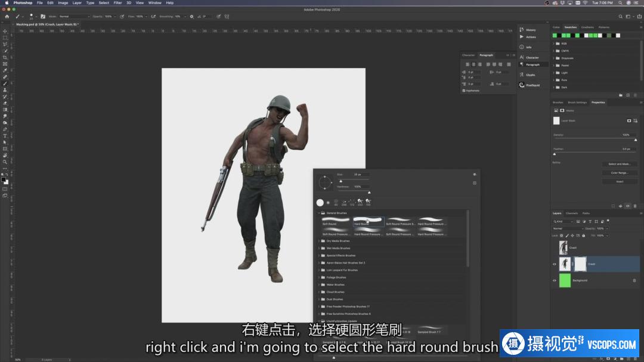Toggle the Hyphenate checkbox

pyautogui.click(x=464, y=91)
